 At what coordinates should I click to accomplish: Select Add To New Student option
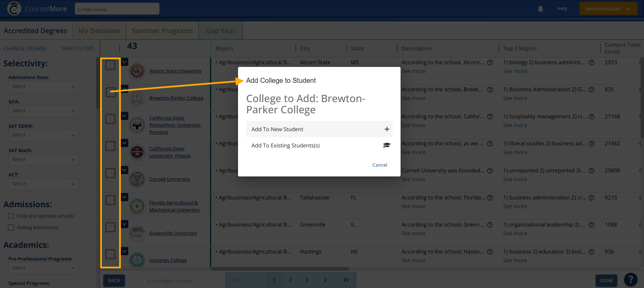(x=319, y=129)
